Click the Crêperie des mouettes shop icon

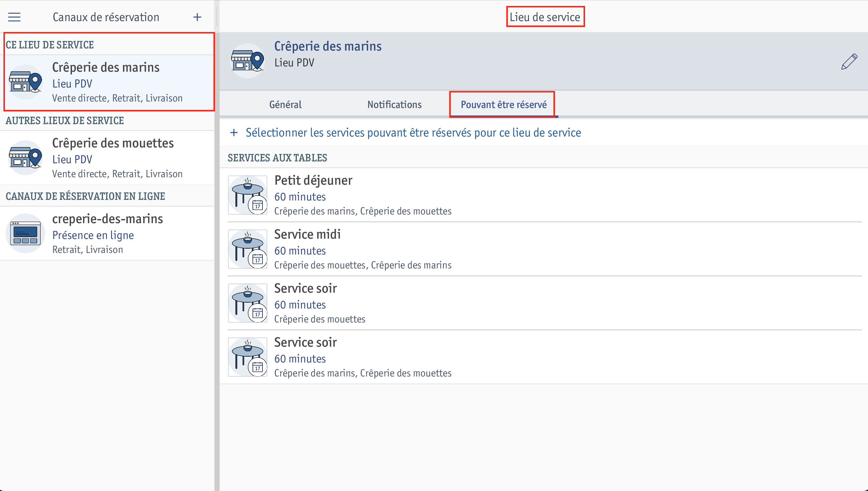tap(25, 157)
